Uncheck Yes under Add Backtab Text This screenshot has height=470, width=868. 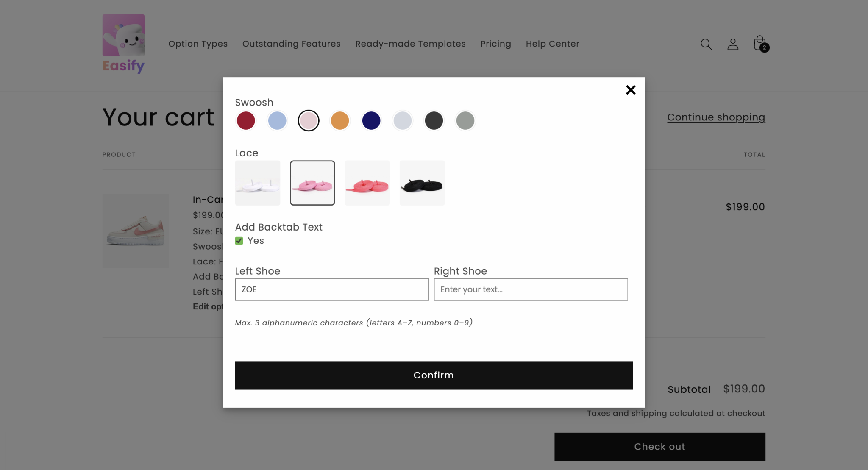239,240
